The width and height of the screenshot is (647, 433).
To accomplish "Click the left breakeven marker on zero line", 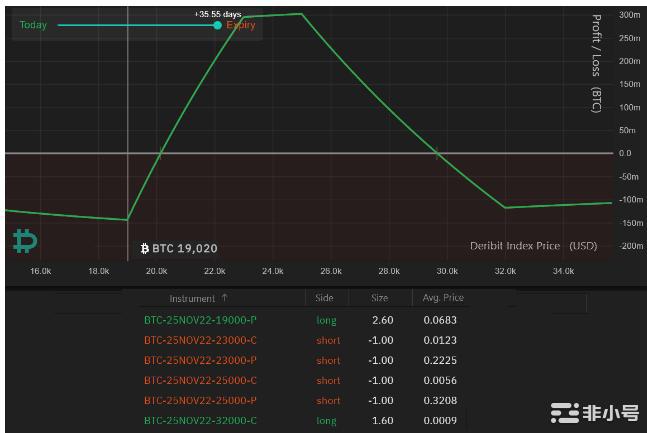I will (161, 154).
